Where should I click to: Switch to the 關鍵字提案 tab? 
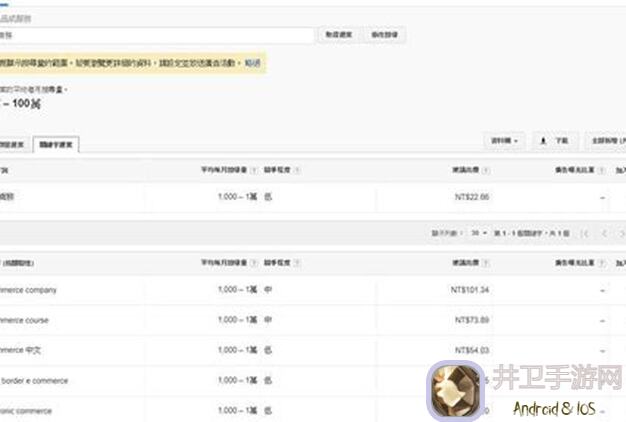point(56,145)
